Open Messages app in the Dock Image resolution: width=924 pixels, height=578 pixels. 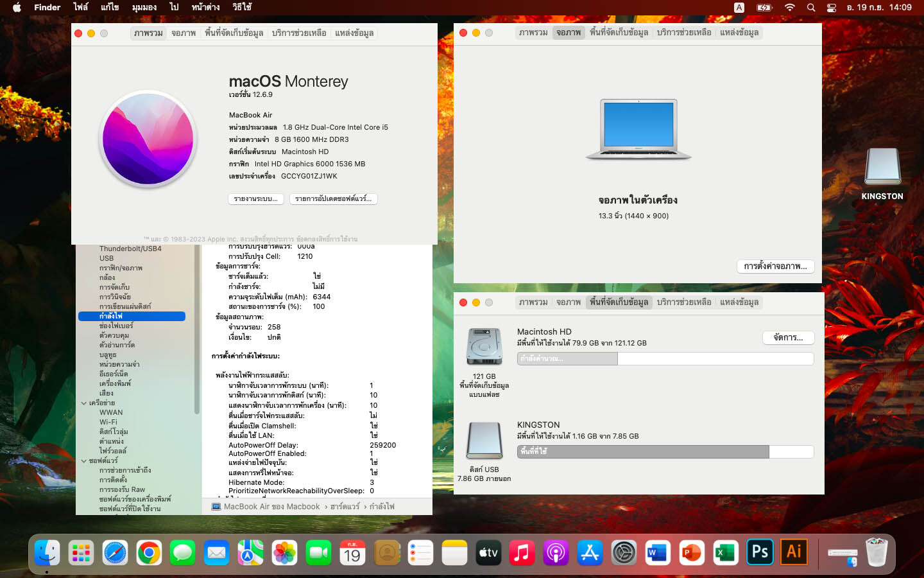coord(183,552)
